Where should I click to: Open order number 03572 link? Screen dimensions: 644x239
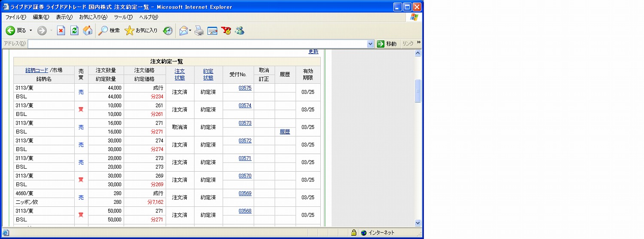pos(245,140)
